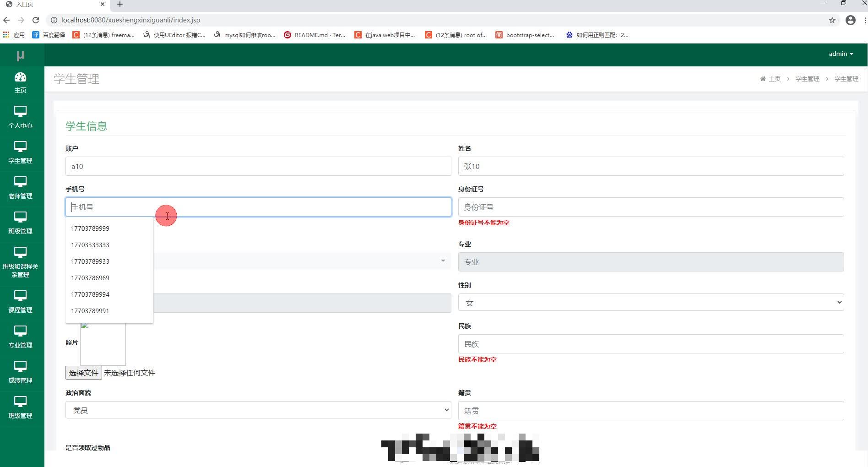Reload the current browser page
The width and height of the screenshot is (868, 467).
click(36, 20)
